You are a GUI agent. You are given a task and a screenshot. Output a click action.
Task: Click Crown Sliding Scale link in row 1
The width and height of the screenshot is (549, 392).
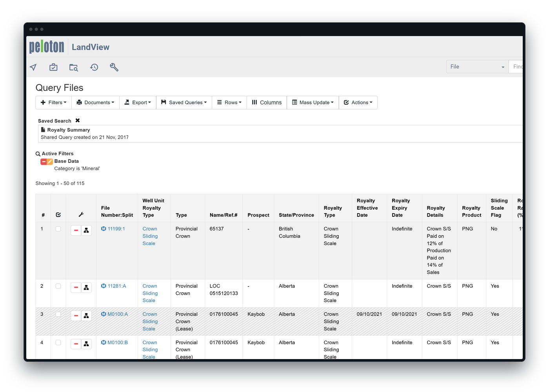tap(150, 236)
